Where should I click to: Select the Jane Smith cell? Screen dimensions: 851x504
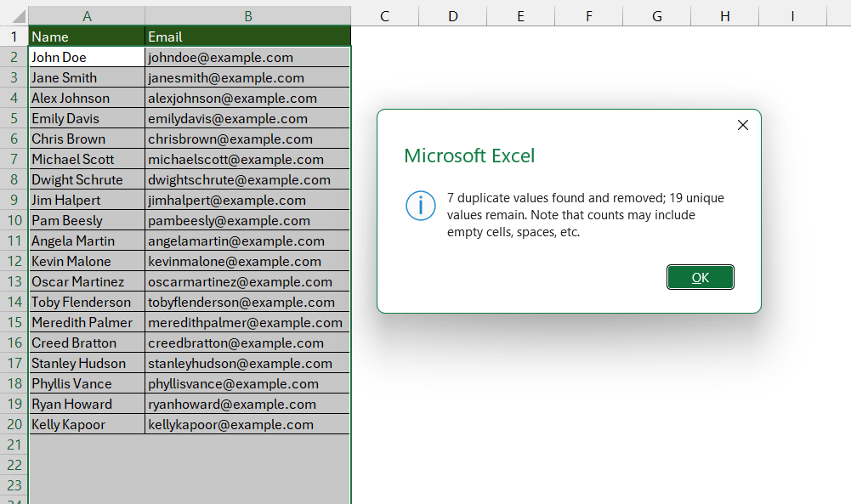pyautogui.click(x=87, y=77)
